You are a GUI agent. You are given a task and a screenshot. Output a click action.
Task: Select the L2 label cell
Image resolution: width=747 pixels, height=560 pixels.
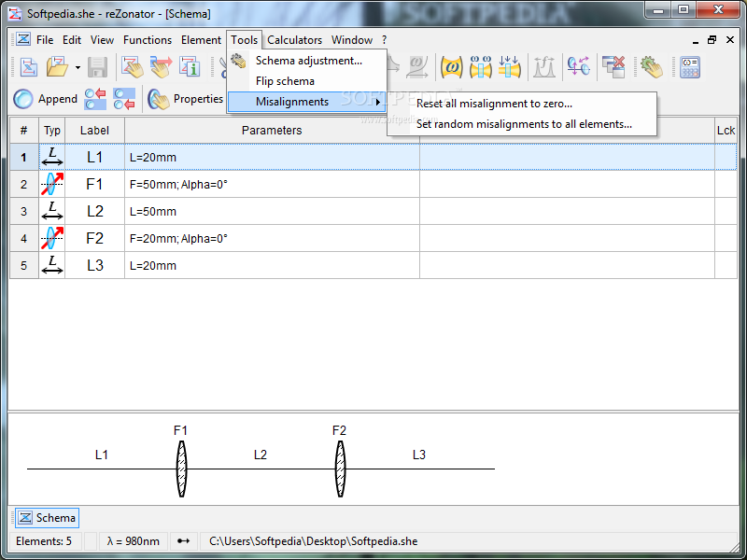click(x=94, y=212)
